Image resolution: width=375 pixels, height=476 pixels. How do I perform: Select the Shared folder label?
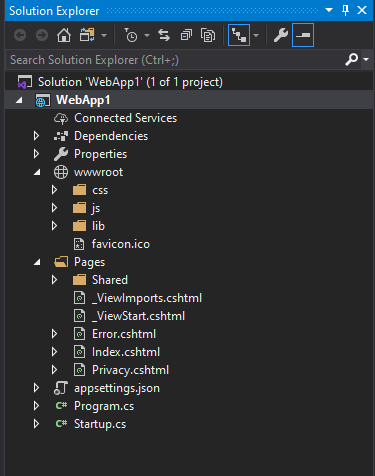110,280
